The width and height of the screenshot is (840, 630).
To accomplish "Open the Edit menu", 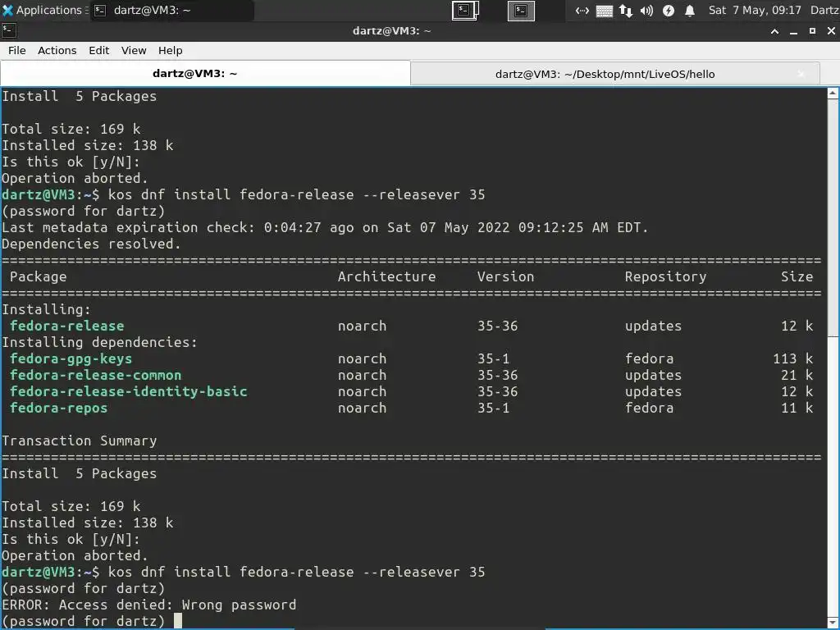I will coord(99,50).
